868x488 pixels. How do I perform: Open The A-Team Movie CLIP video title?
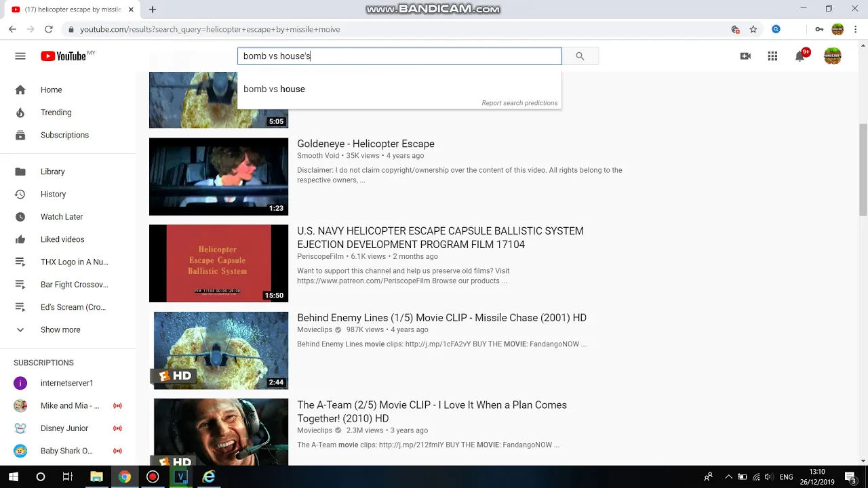432,411
